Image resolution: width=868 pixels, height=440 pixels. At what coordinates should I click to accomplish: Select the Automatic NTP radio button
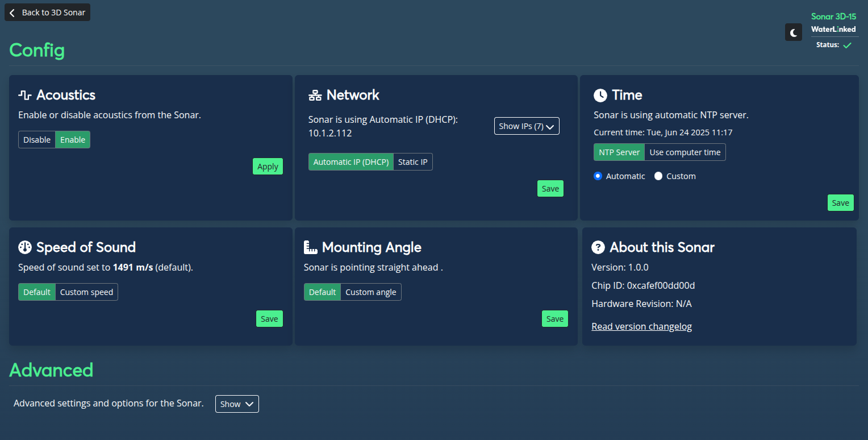click(598, 176)
